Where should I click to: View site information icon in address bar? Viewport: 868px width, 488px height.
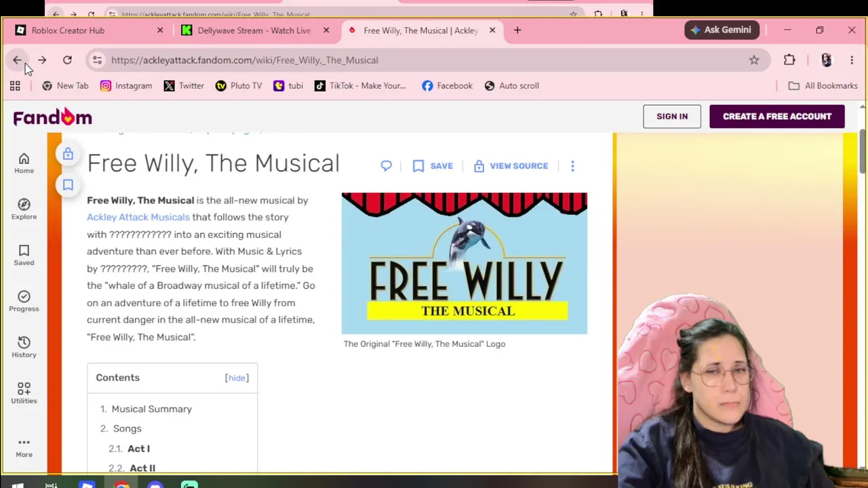point(97,60)
